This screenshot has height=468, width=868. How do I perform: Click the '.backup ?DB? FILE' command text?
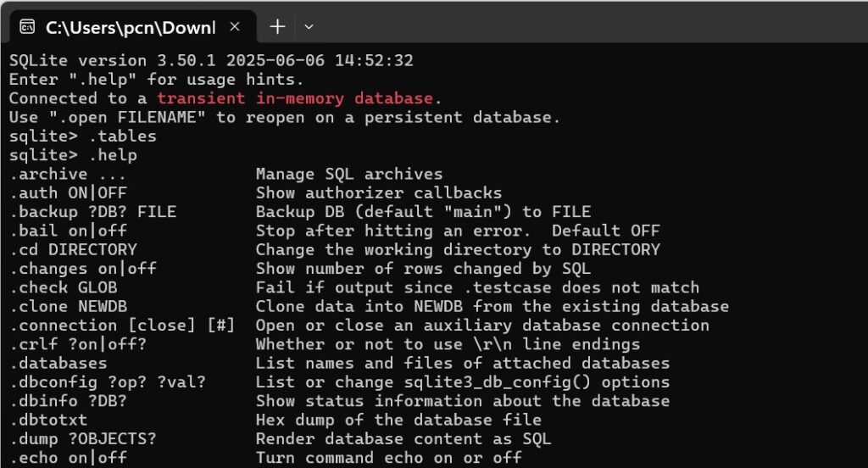coord(93,212)
